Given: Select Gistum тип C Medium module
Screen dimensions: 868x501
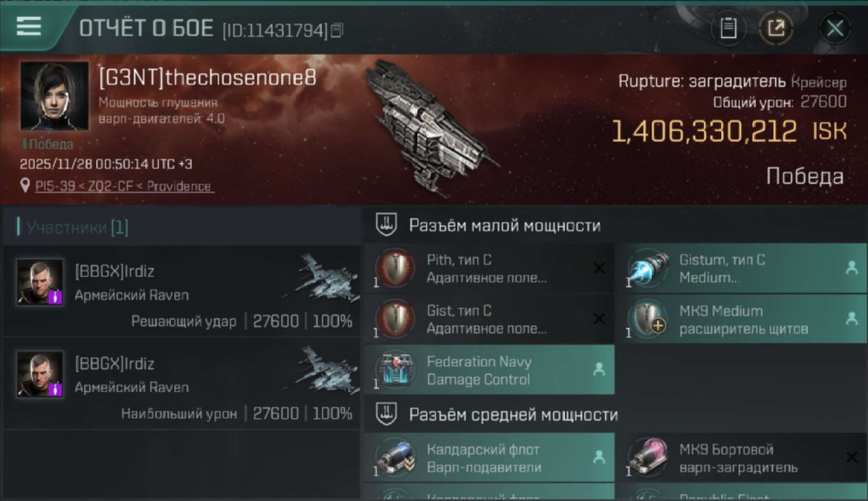Looking at the screenshot, I should (742, 269).
